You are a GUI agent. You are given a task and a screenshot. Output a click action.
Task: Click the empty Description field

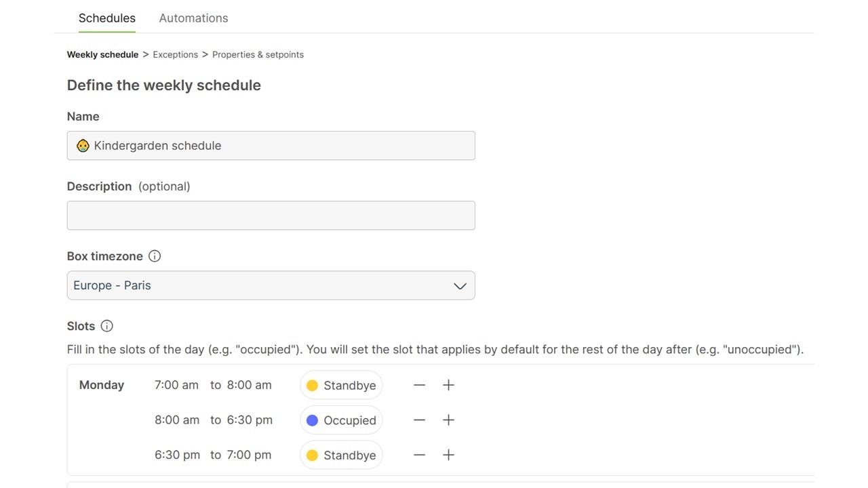tap(271, 216)
